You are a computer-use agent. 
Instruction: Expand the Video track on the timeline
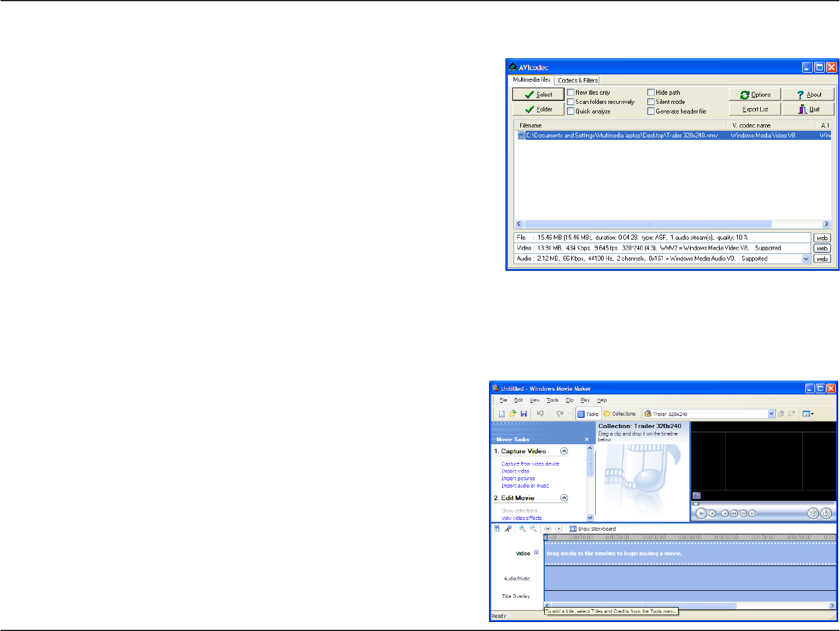coord(536,552)
